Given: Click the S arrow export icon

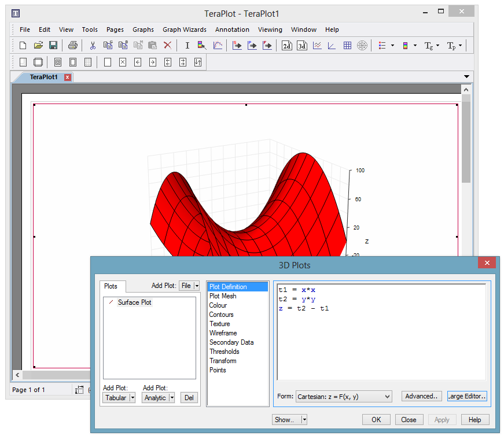Looking at the screenshot, I should pyautogui.click(x=237, y=45).
